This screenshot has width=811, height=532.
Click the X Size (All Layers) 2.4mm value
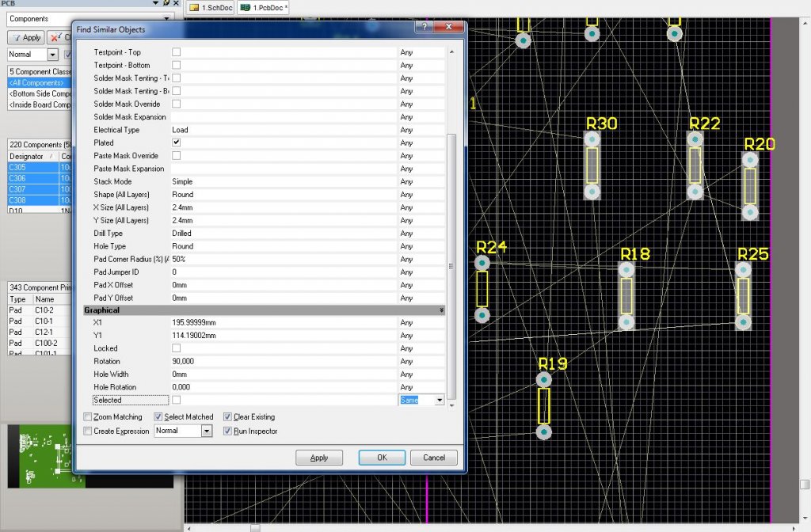(284, 207)
